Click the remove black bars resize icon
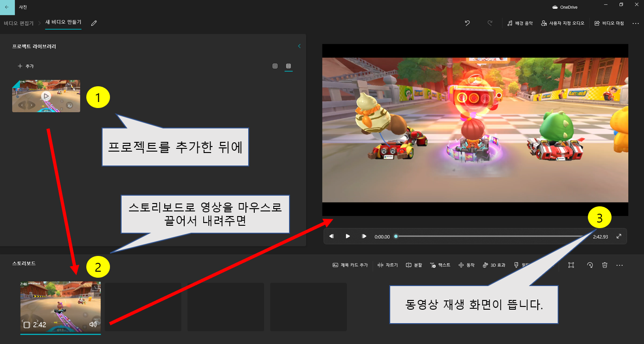The height and width of the screenshot is (344, 644). click(x=571, y=265)
